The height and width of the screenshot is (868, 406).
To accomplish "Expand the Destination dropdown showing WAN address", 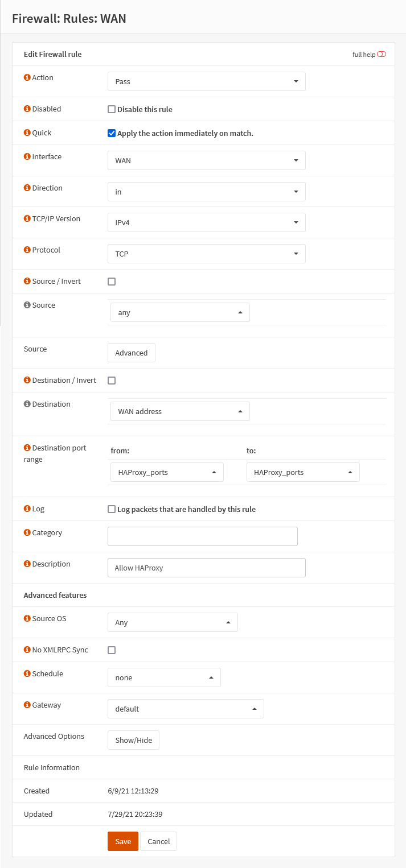I will (x=180, y=411).
